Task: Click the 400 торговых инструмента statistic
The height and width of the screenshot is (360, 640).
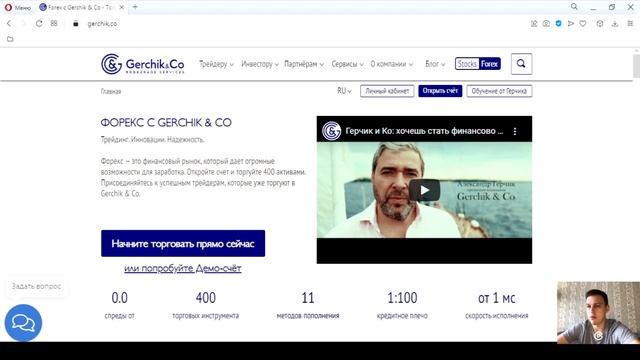Action: coord(205,305)
